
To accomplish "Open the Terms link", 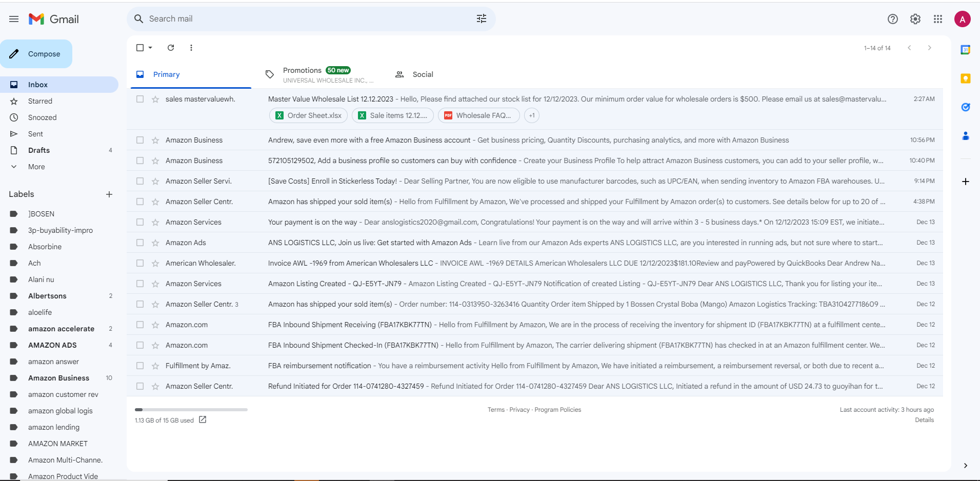I will (496, 410).
